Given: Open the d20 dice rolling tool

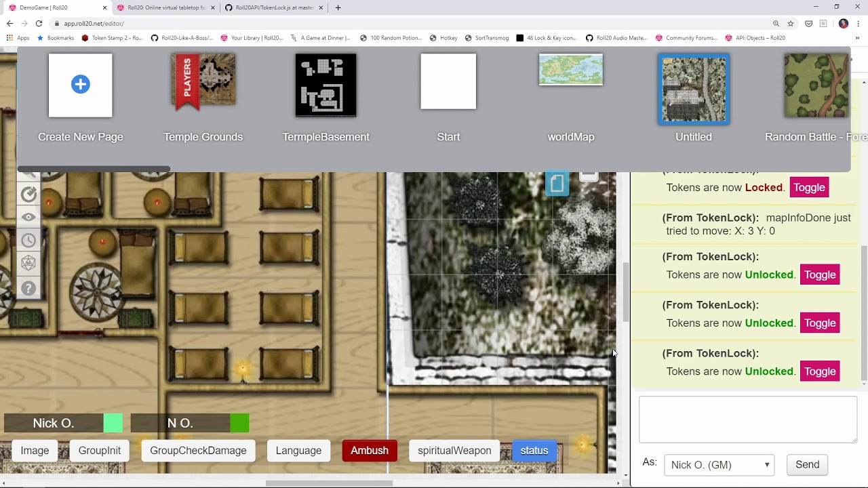Looking at the screenshot, I should 28,263.
